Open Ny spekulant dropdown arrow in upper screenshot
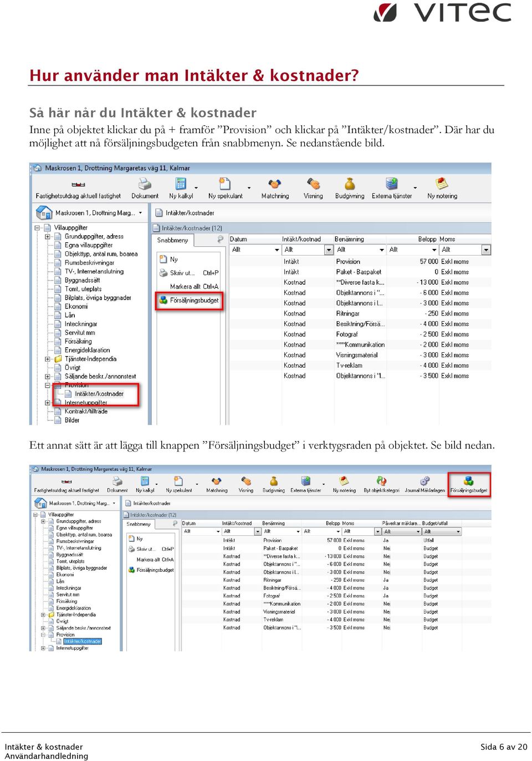The width and height of the screenshot is (532, 761). coord(249,187)
